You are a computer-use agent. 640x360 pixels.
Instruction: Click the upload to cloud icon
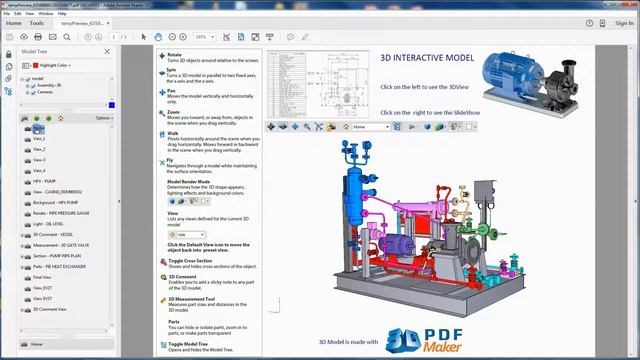[24, 37]
